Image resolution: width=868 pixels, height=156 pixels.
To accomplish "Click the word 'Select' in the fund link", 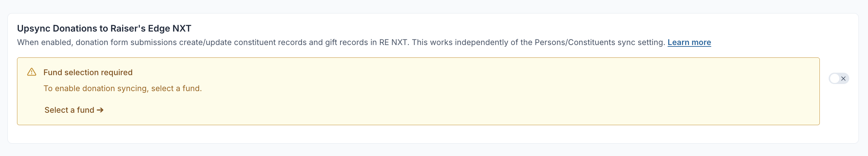I will [56, 110].
